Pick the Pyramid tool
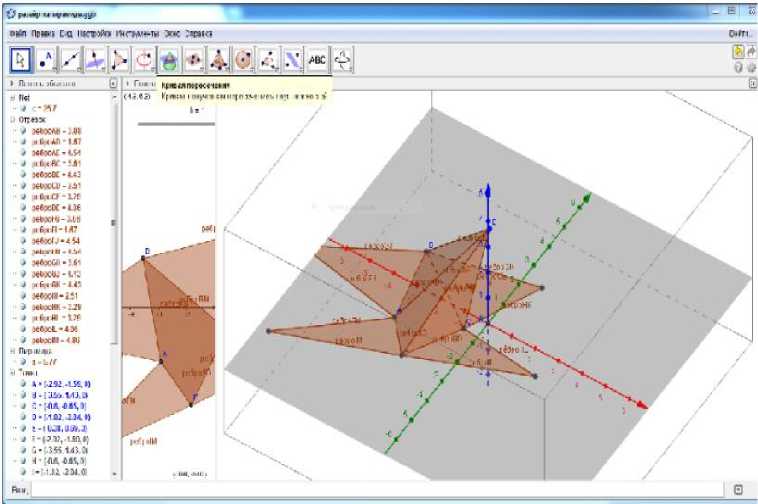This screenshot has width=758, height=504. coord(218,61)
